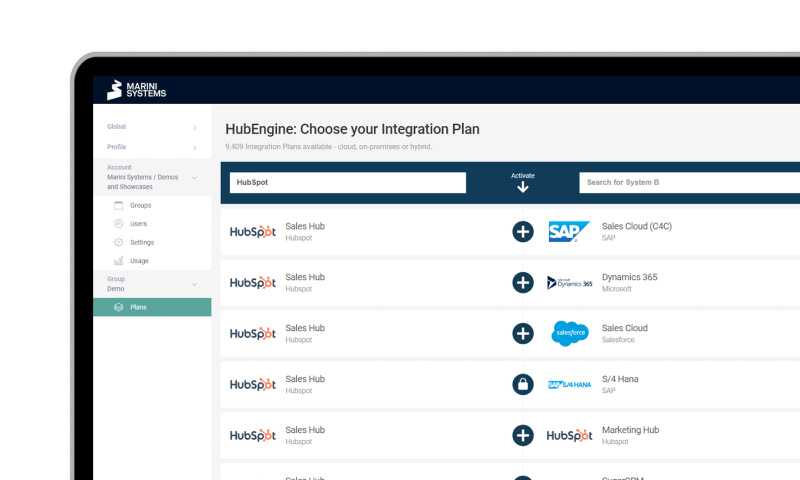
Task: Click 'Sales Hub' text in Dynamics 365 row
Action: tap(305, 277)
